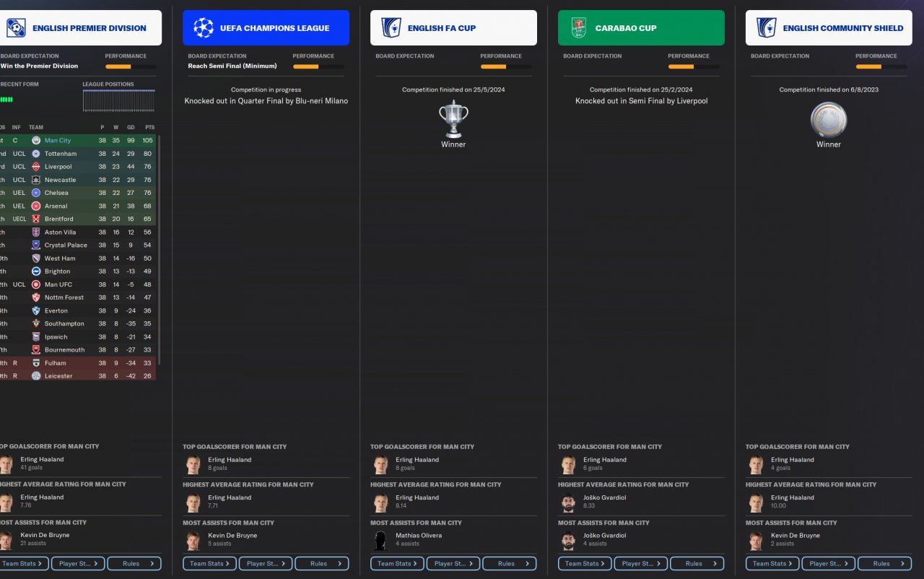Open Mathias Olivera player link in FA Cup

(419, 536)
